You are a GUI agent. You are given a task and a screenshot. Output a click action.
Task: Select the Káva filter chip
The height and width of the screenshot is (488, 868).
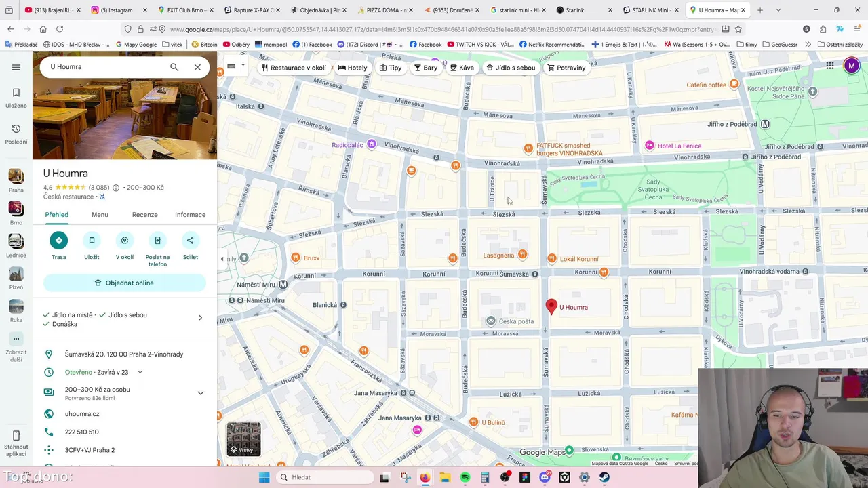point(462,68)
